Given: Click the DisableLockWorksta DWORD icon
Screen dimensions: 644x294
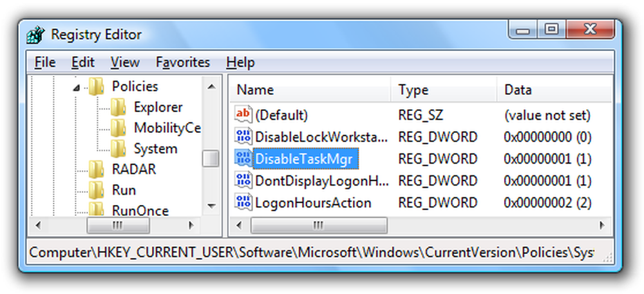Looking at the screenshot, I should click(x=243, y=137).
